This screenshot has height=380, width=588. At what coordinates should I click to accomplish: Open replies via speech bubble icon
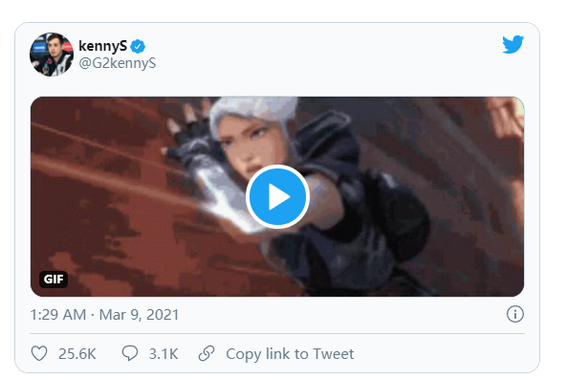click(130, 353)
